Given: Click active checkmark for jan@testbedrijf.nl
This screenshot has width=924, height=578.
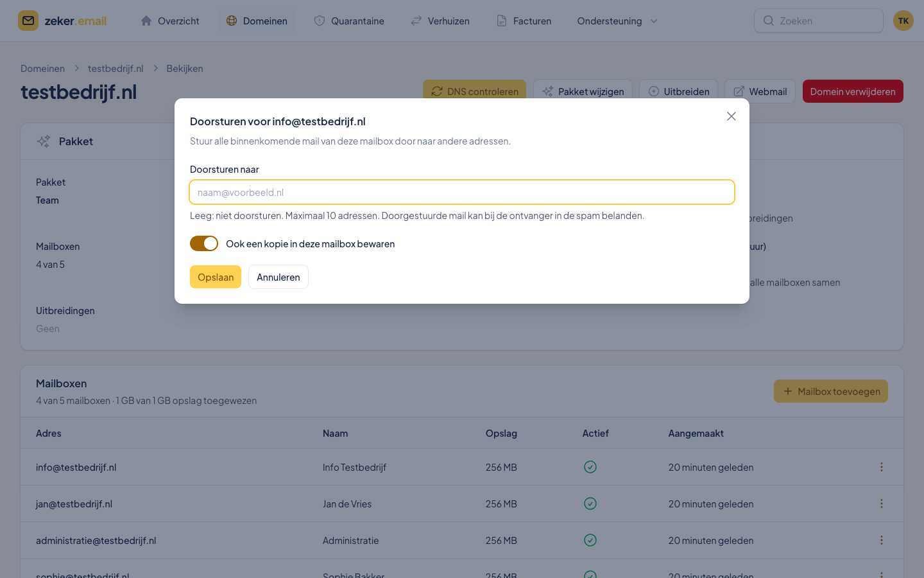Looking at the screenshot, I should point(590,504).
